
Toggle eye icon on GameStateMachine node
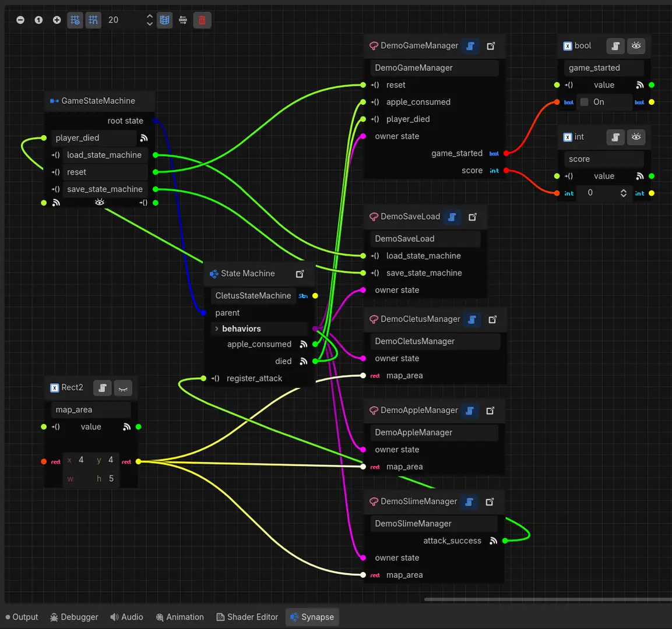[x=100, y=202]
